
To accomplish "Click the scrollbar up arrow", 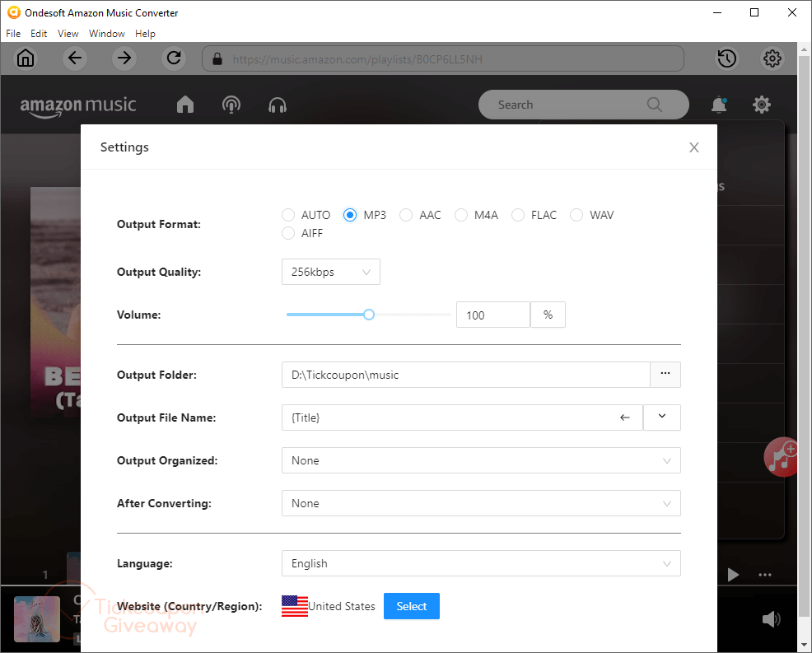I will pos(805,50).
